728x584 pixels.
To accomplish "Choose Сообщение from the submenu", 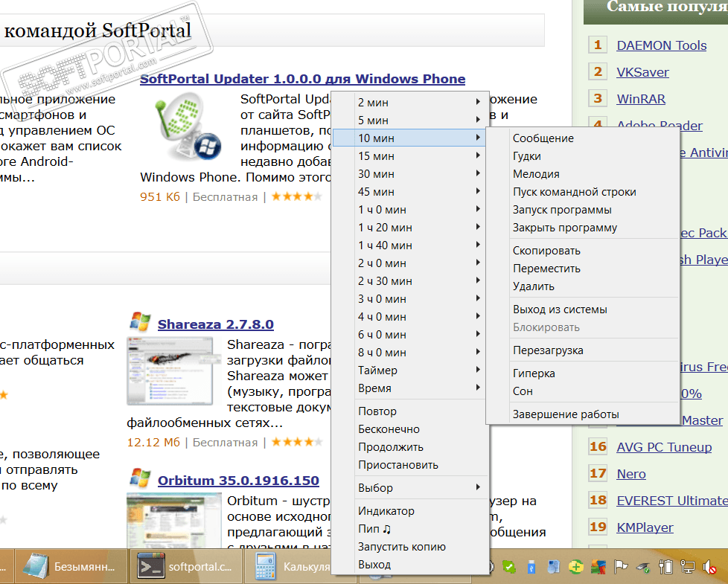I will pos(583,138).
